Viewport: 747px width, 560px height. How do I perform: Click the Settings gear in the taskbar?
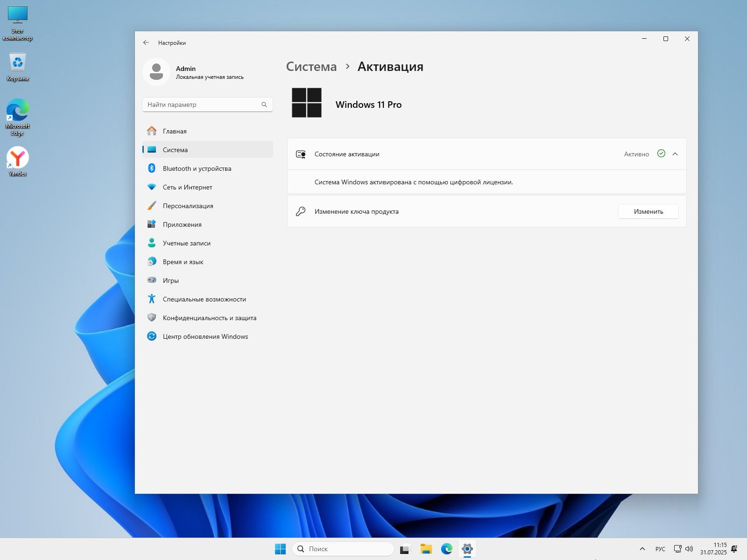click(x=467, y=549)
